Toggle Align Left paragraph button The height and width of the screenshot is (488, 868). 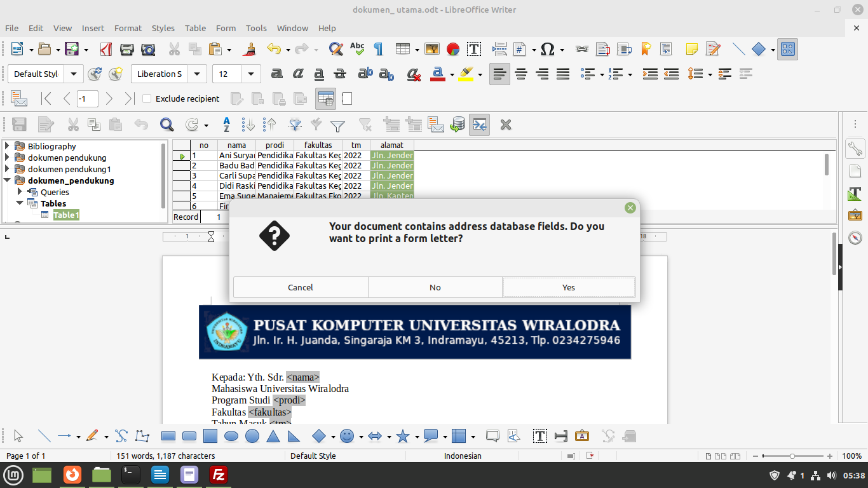(x=500, y=74)
